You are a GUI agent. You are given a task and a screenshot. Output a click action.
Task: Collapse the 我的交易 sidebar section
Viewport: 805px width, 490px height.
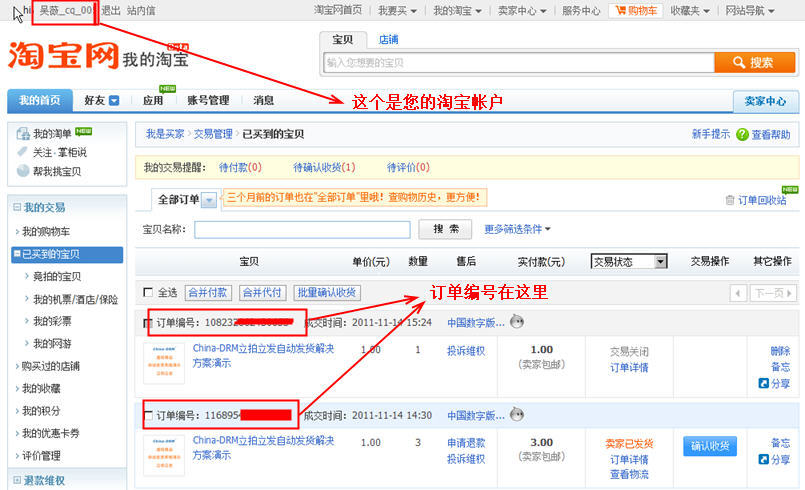pyautogui.click(x=17, y=207)
